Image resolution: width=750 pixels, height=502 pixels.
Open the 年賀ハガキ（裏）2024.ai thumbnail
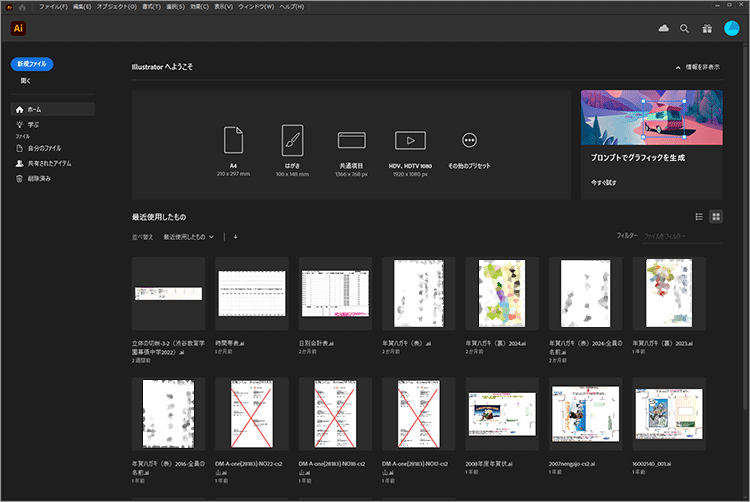click(x=502, y=294)
